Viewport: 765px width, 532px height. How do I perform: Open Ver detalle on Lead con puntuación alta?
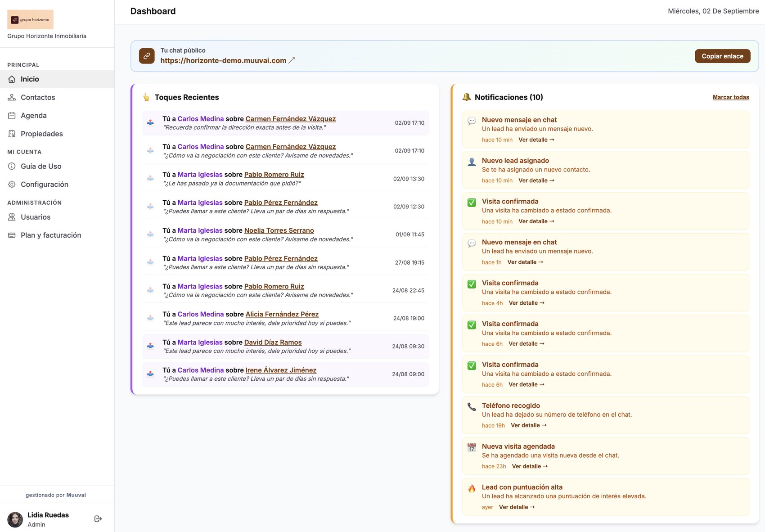tap(517, 507)
